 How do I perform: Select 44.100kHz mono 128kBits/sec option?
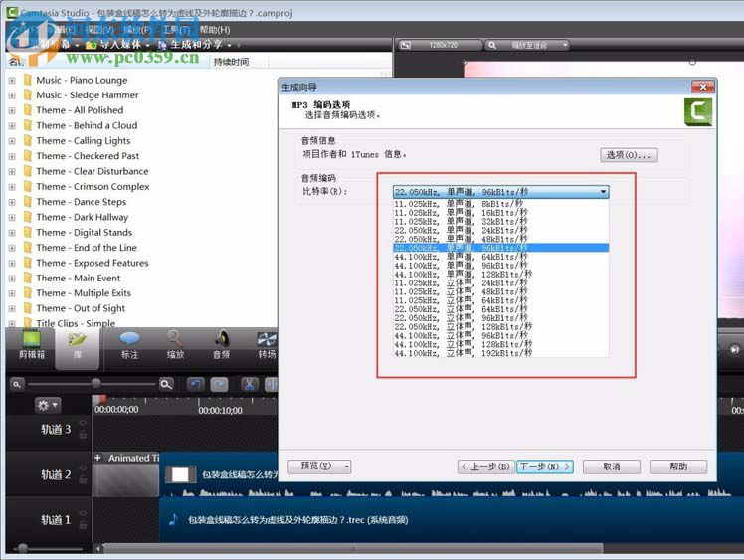(500, 275)
